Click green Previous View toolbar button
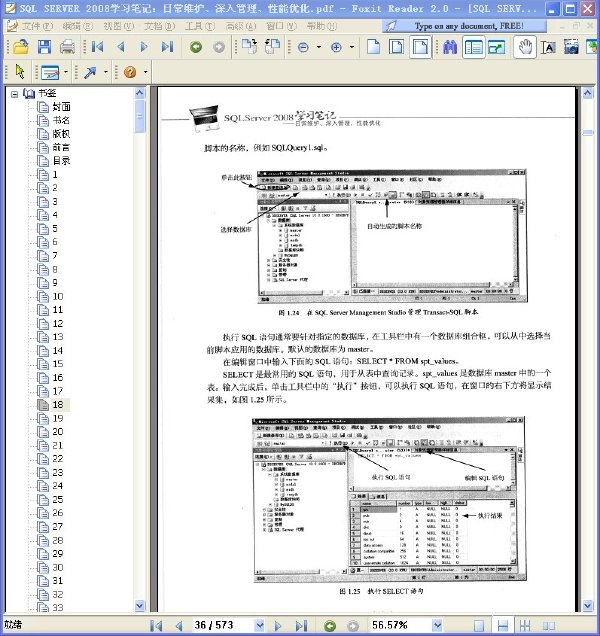 pyautogui.click(x=196, y=47)
